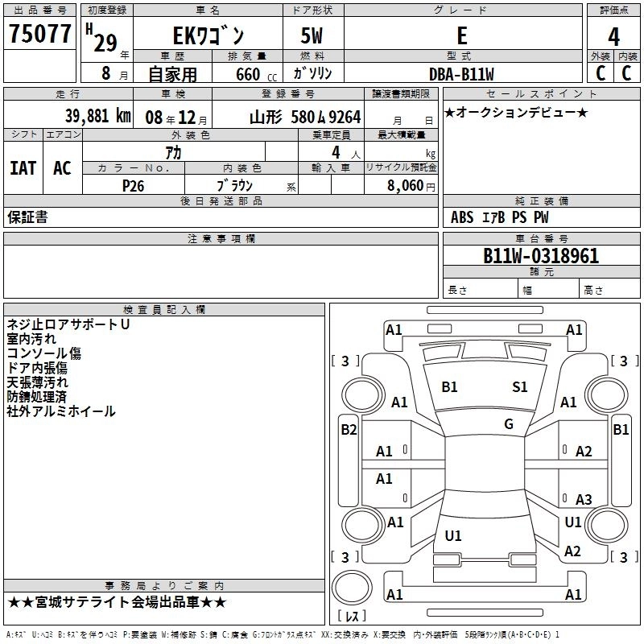Click the U1 mark on the rear hatch
This screenshot has width=644, height=644.
pos(453,535)
